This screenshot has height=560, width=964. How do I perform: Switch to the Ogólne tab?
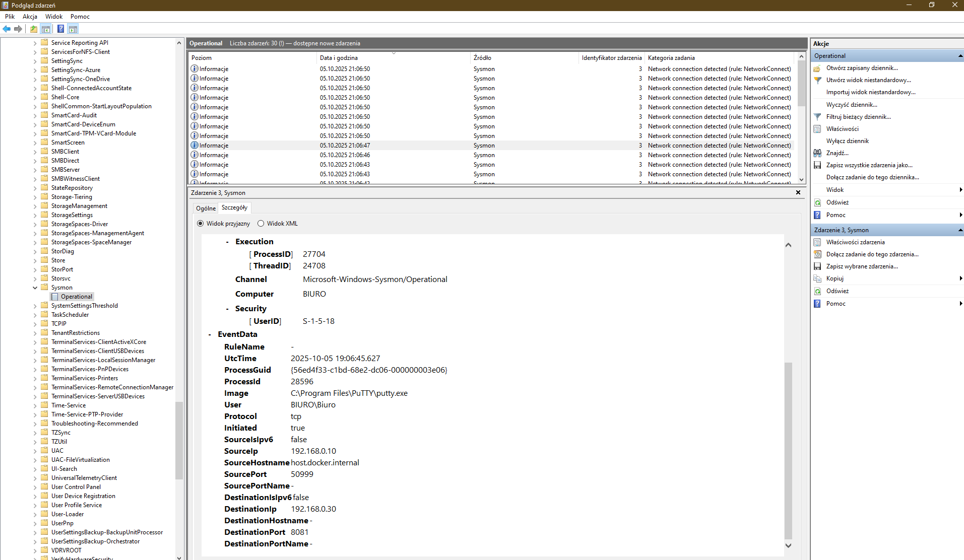click(206, 208)
